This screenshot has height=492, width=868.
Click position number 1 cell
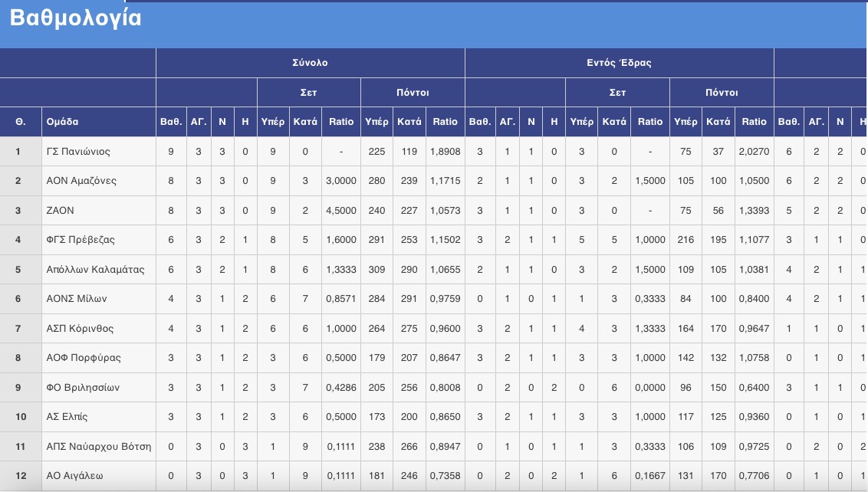(x=21, y=152)
